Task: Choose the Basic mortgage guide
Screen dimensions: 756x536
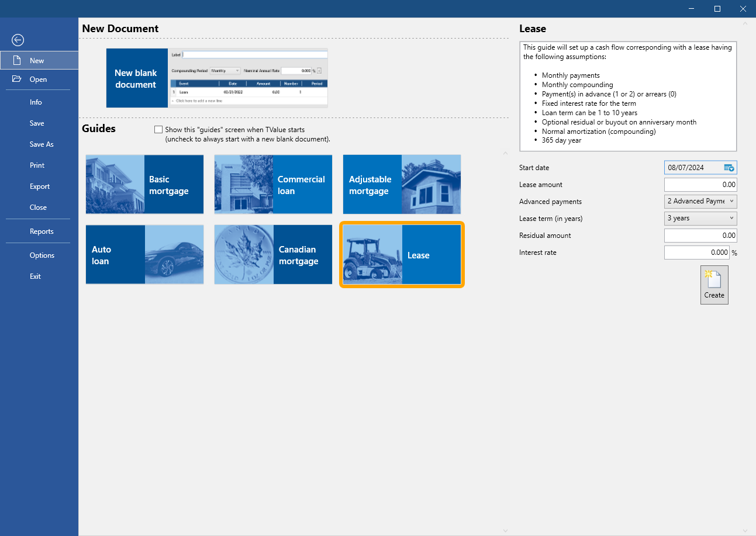Action: coord(144,184)
